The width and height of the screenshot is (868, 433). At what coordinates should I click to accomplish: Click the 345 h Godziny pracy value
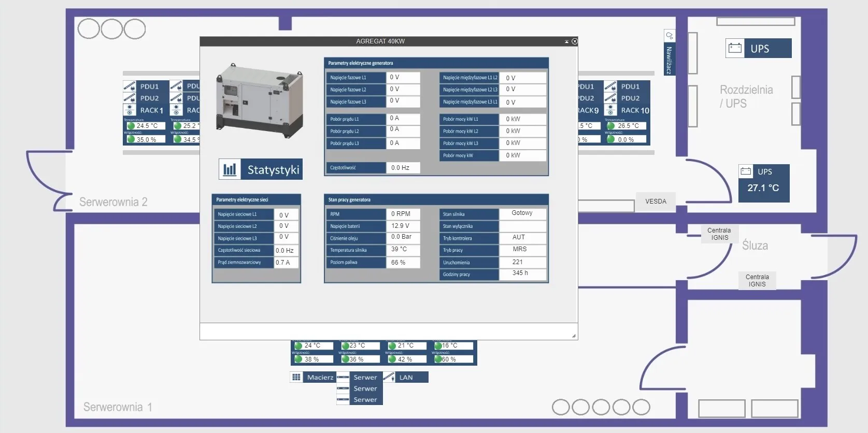[522, 273]
